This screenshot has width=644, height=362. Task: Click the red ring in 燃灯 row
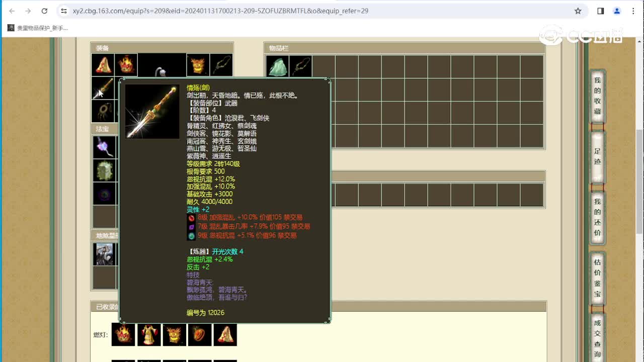pos(200,335)
